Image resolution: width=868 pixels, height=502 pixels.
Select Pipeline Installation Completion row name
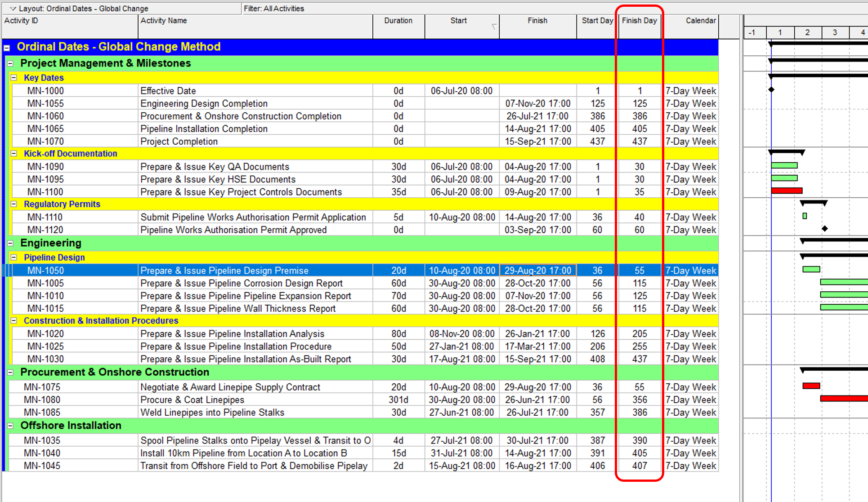tap(204, 129)
